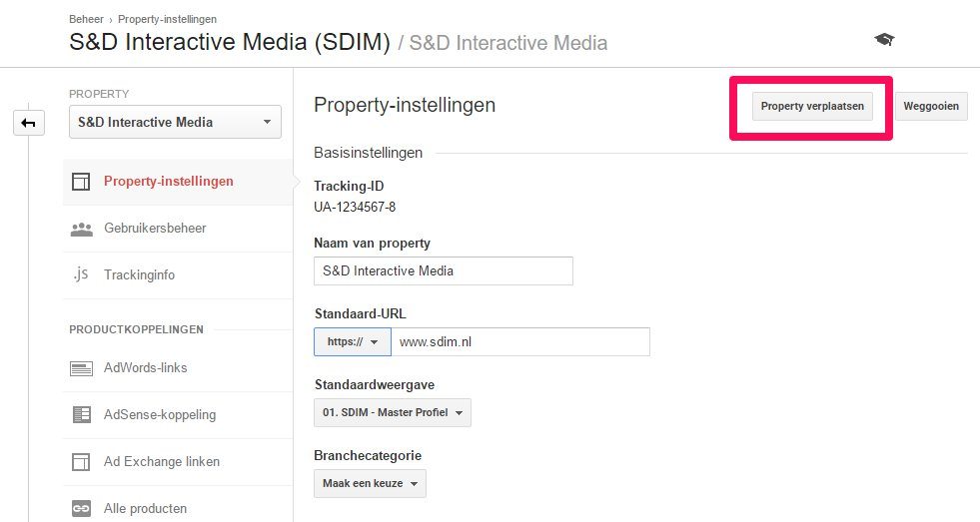Click the S&D Interactive Media (SDIM) heading
The width and height of the screenshot is (980, 522).
(230, 43)
